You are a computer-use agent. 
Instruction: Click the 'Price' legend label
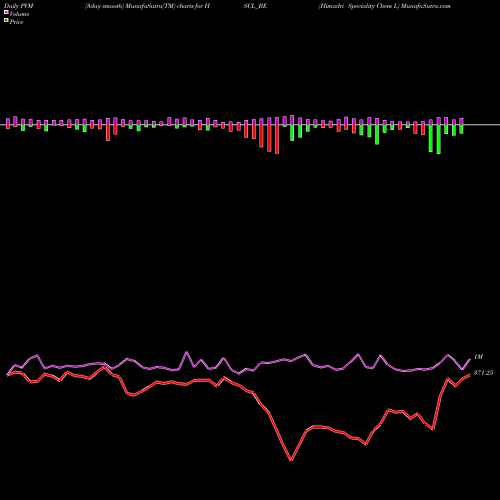(x=16, y=22)
